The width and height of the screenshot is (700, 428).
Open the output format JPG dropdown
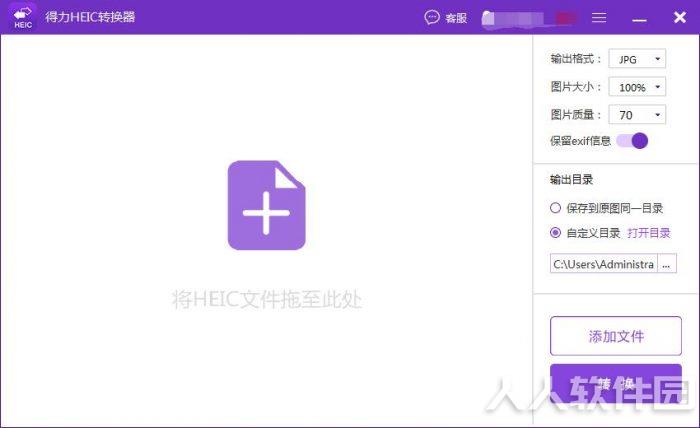(637, 59)
